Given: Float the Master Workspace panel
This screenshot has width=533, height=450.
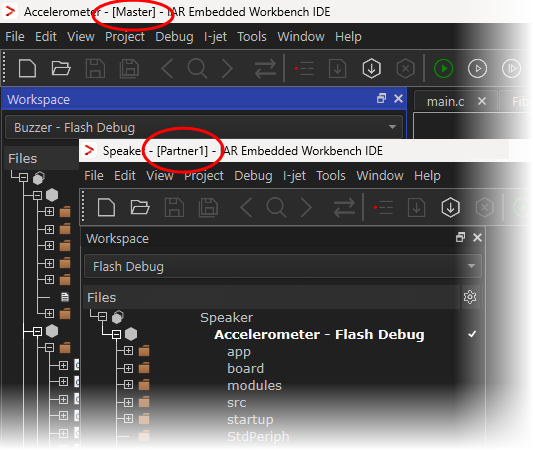Looking at the screenshot, I should (x=381, y=99).
